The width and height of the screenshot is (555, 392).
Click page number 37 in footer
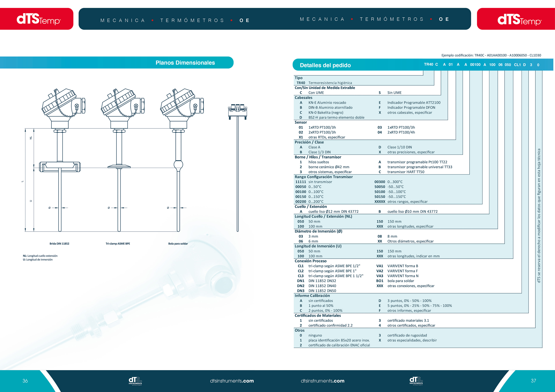(533, 381)
